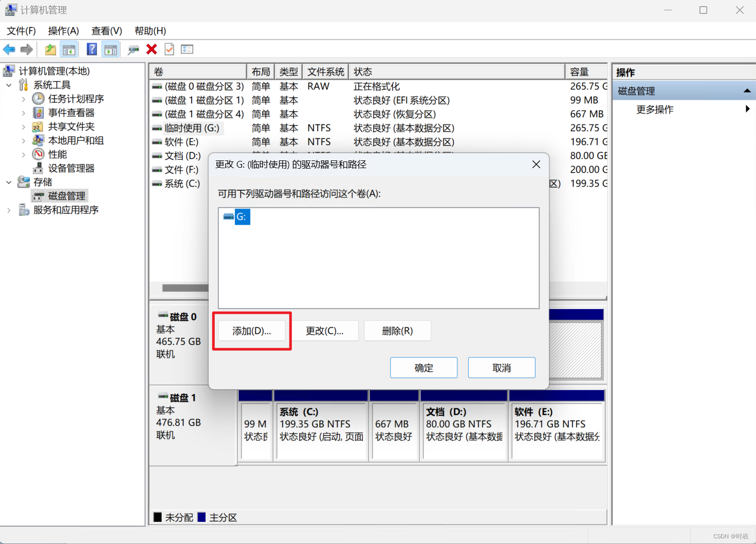Click the Up one level folder icon

coord(50,49)
